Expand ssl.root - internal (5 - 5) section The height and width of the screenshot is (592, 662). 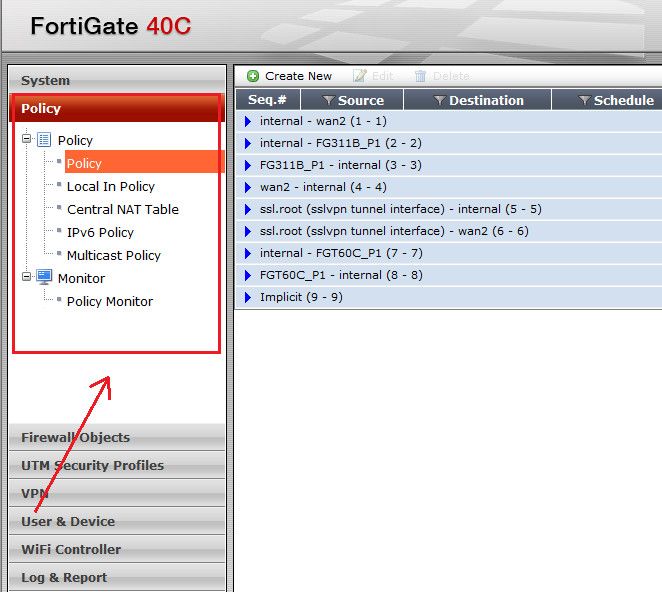click(x=248, y=209)
